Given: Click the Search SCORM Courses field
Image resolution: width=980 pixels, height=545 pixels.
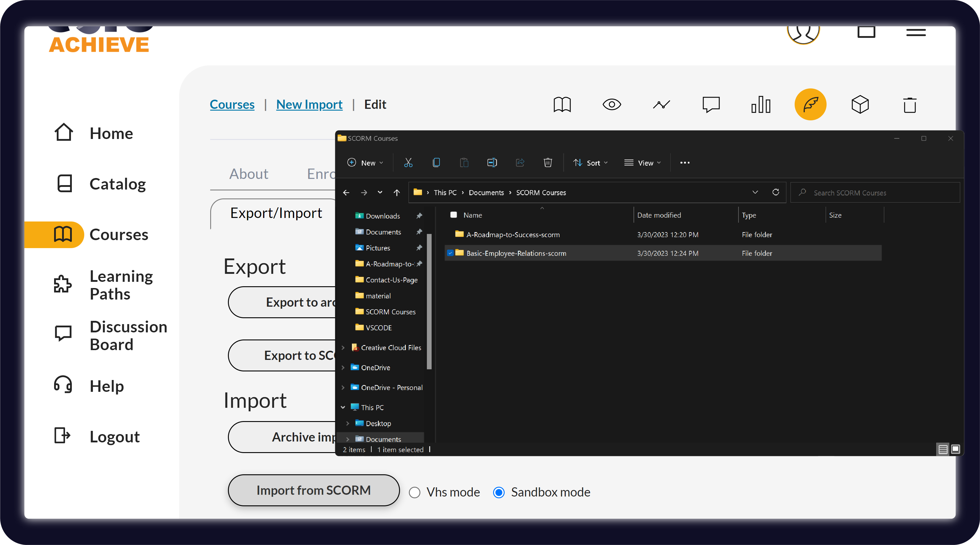Looking at the screenshot, I should point(875,193).
